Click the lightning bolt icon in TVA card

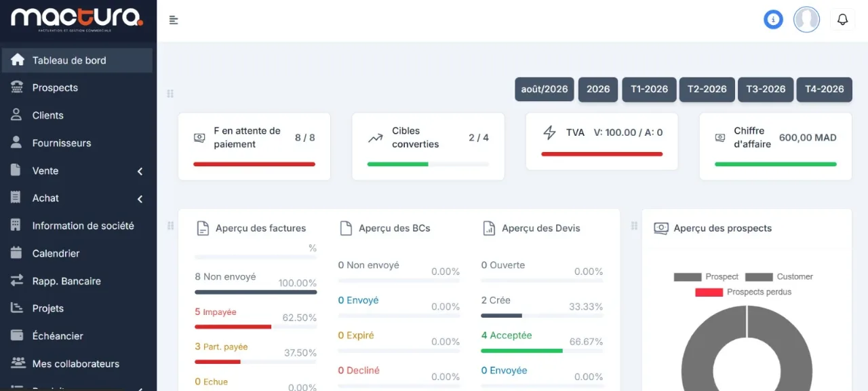click(x=549, y=133)
